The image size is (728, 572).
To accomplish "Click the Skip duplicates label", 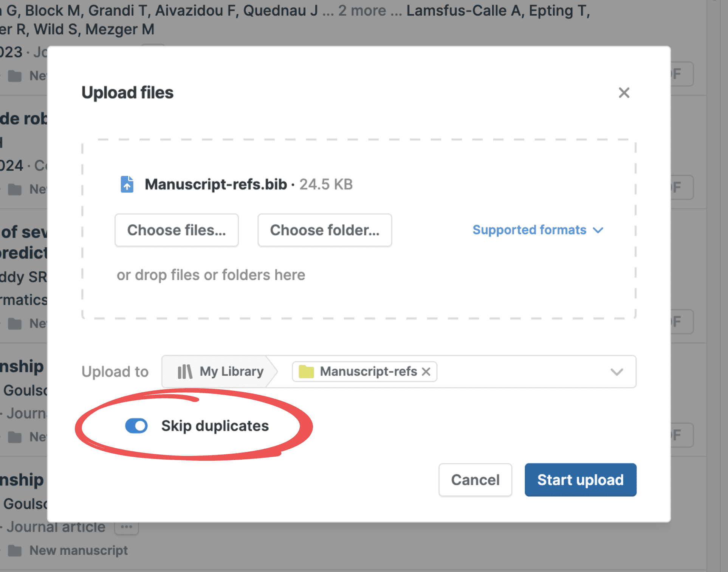I will click(215, 426).
